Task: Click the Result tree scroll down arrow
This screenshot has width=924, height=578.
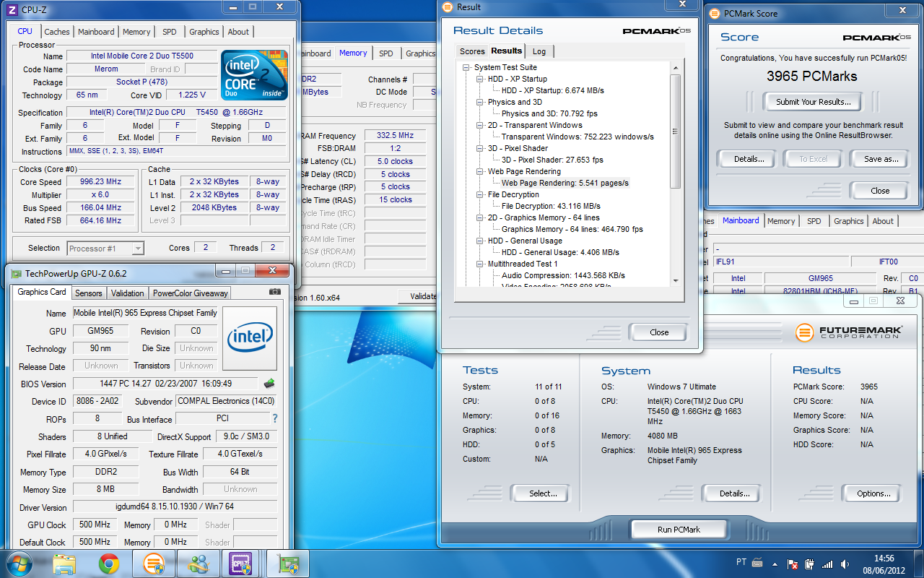Action: (x=676, y=281)
